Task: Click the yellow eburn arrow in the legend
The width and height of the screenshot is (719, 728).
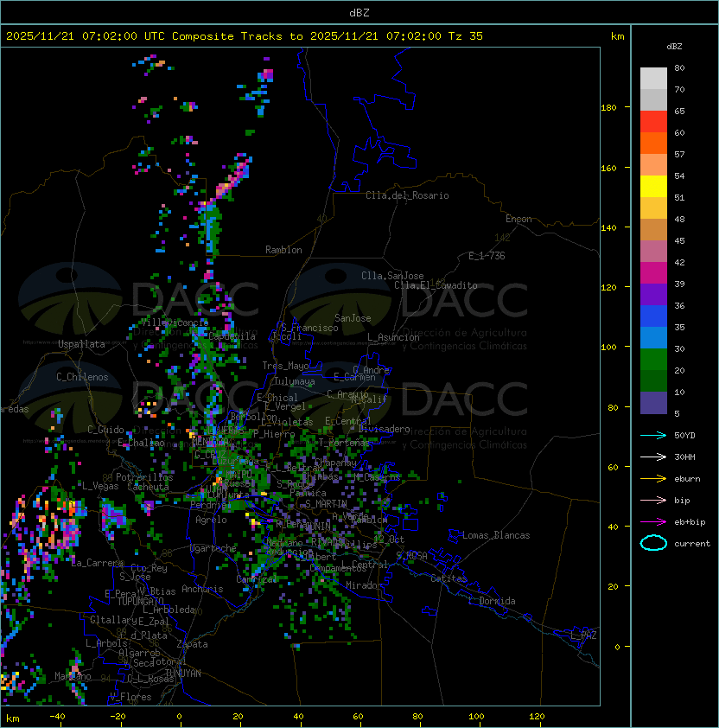Action: click(x=653, y=479)
